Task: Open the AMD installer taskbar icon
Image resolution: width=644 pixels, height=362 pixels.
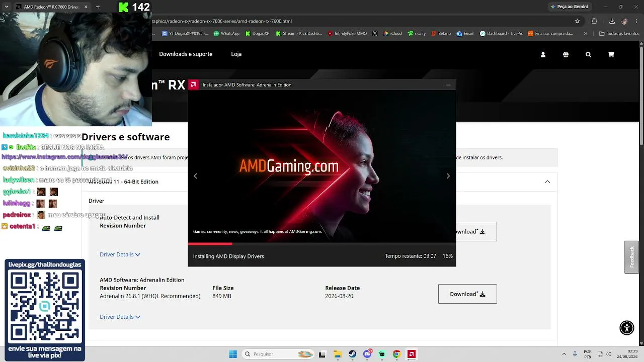Action: click(x=411, y=354)
